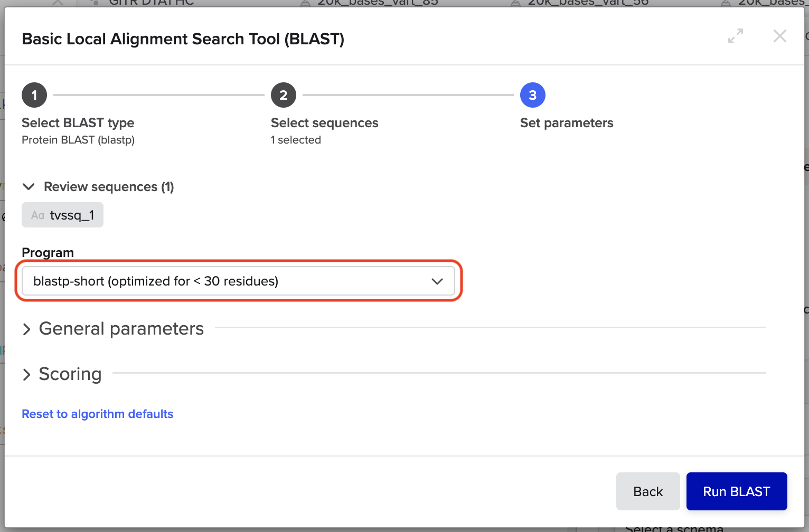The width and height of the screenshot is (809, 532).
Task: Expand the General parameters section
Action: 121,329
